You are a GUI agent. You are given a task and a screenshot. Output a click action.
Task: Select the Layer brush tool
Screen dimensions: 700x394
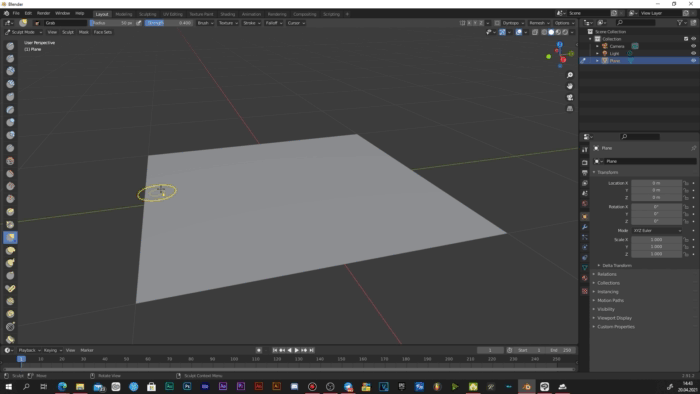(10, 110)
